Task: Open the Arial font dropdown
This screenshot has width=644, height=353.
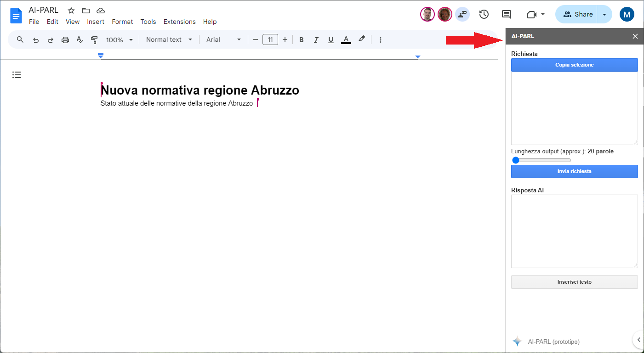Action: [223, 40]
